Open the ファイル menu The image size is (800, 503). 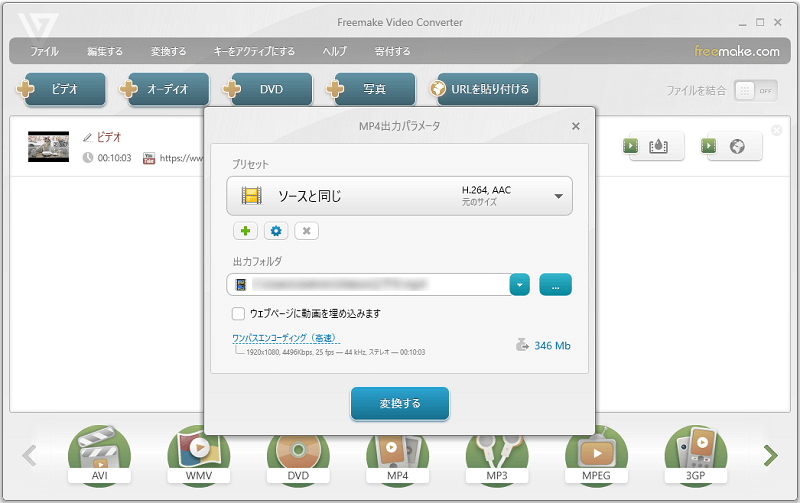[x=44, y=52]
